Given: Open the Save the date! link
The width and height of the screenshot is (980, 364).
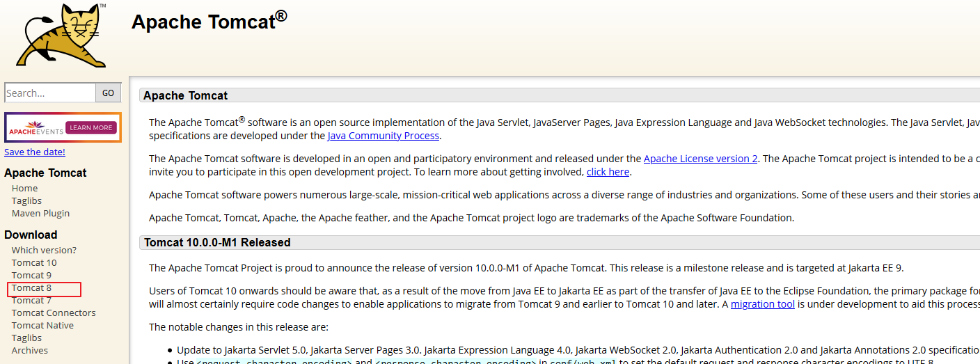Looking at the screenshot, I should [35, 152].
